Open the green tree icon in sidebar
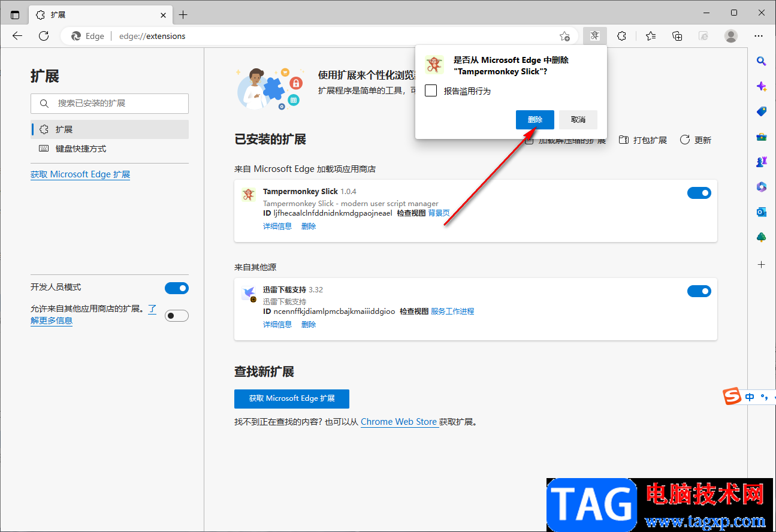This screenshot has width=776, height=532. (x=762, y=237)
